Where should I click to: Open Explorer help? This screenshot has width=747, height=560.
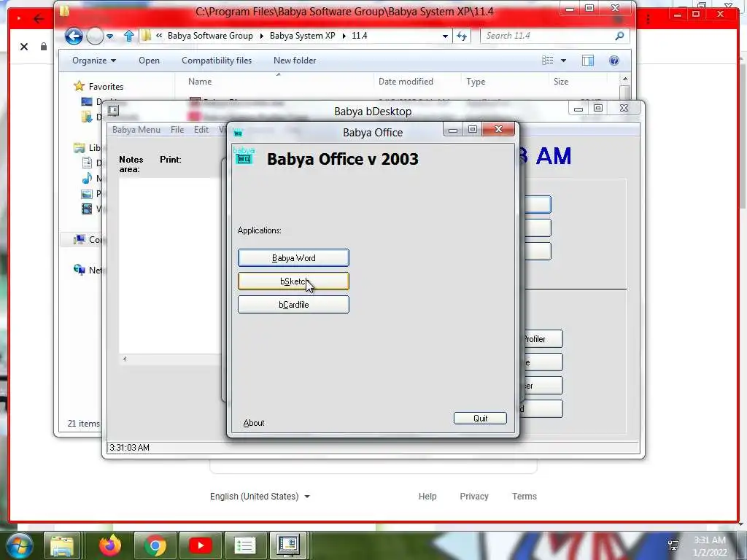[614, 61]
